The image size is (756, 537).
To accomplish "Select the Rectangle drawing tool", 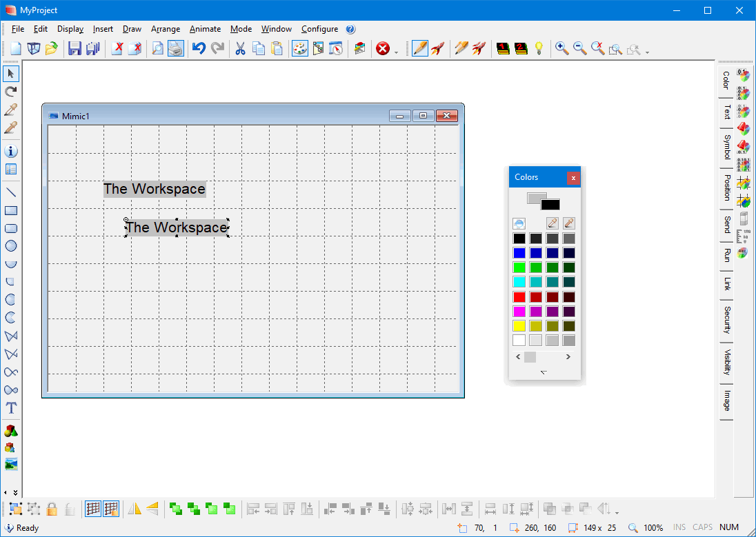I will click(x=11, y=210).
